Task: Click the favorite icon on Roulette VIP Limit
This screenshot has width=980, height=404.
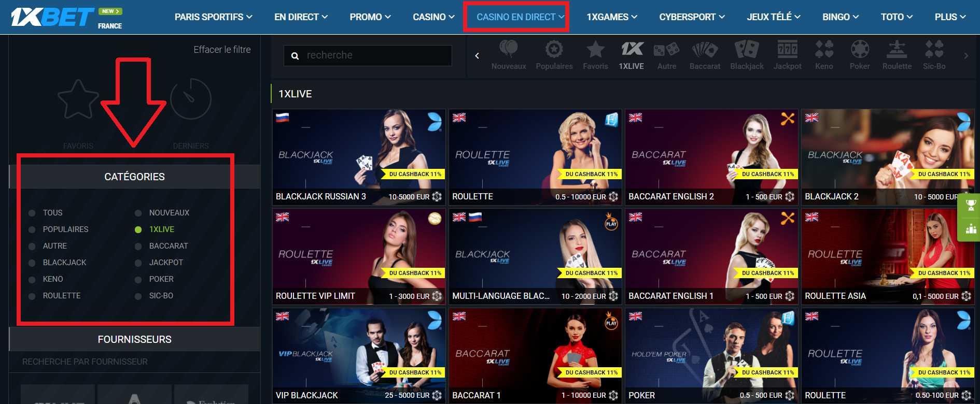Action: 437,296
